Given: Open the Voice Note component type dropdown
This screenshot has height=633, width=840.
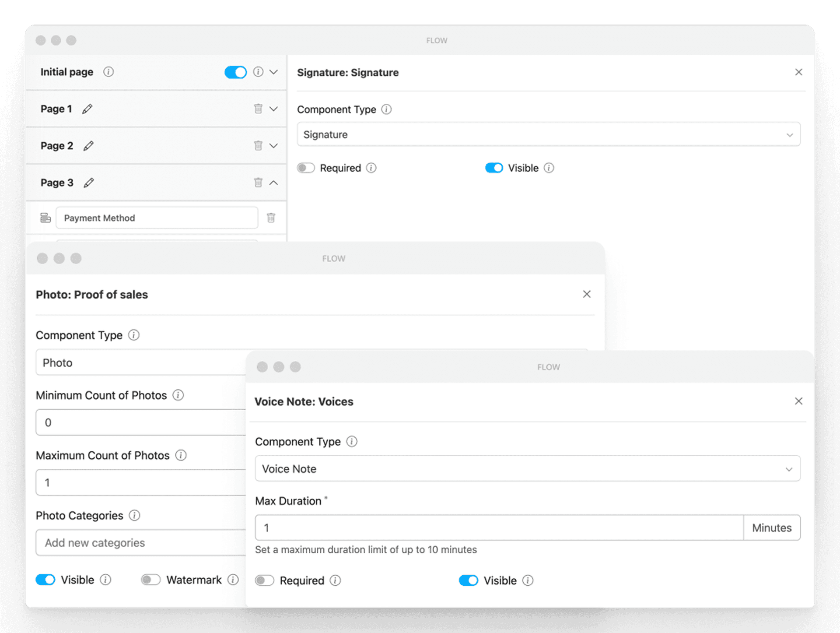Looking at the screenshot, I should [x=527, y=469].
